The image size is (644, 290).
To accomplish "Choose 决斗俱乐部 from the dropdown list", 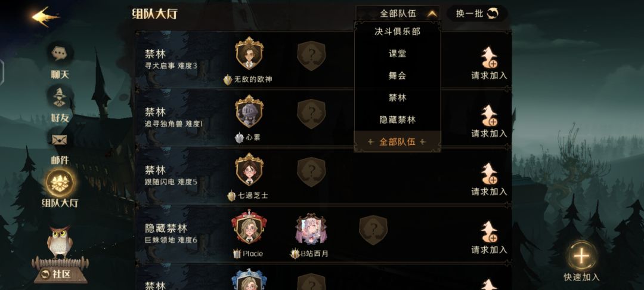I will click(x=398, y=32).
